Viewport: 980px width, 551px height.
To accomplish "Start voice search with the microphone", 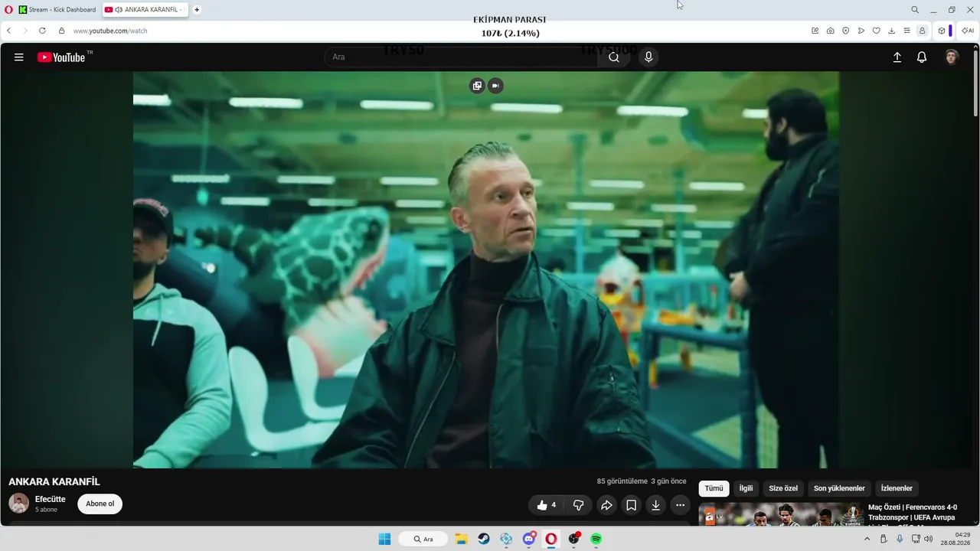I will (648, 57).
